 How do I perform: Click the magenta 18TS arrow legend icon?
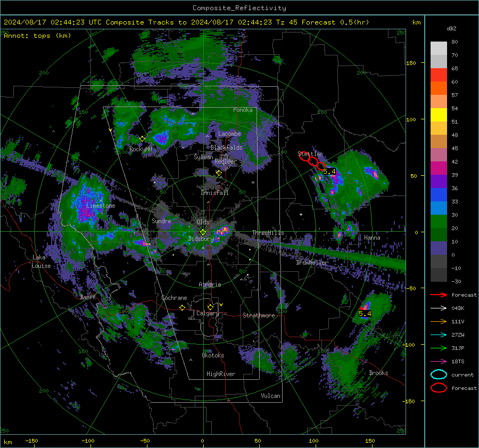439,362
